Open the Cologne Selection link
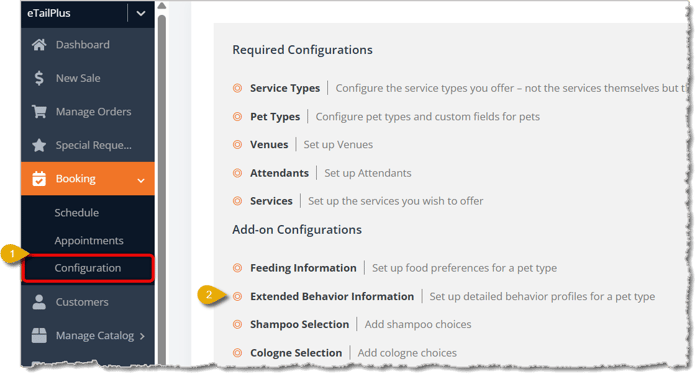The height and width of the screenshot is (377, 700). (x=296, y=353)
